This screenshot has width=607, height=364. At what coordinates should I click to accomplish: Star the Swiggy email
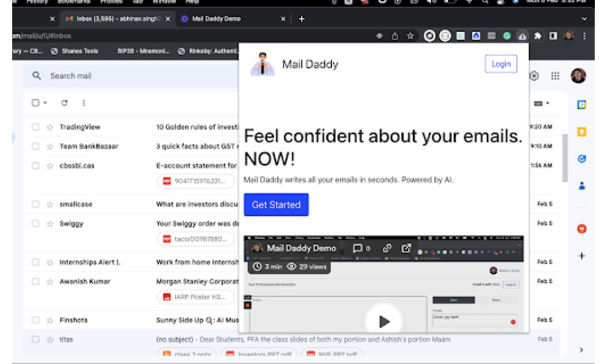point(50,224)
